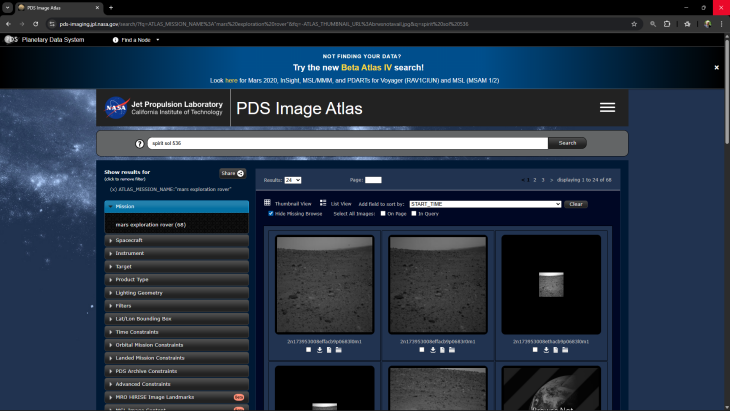Image resolution: width=730 pixels, height=411 pixels.
Task: Open browser zoom magnifier icon
Action: click(653, 24)
